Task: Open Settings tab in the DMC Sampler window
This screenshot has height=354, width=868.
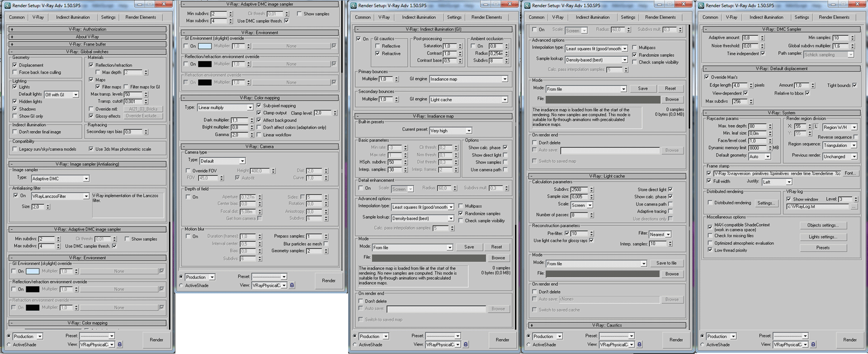Action: point(802,17)
